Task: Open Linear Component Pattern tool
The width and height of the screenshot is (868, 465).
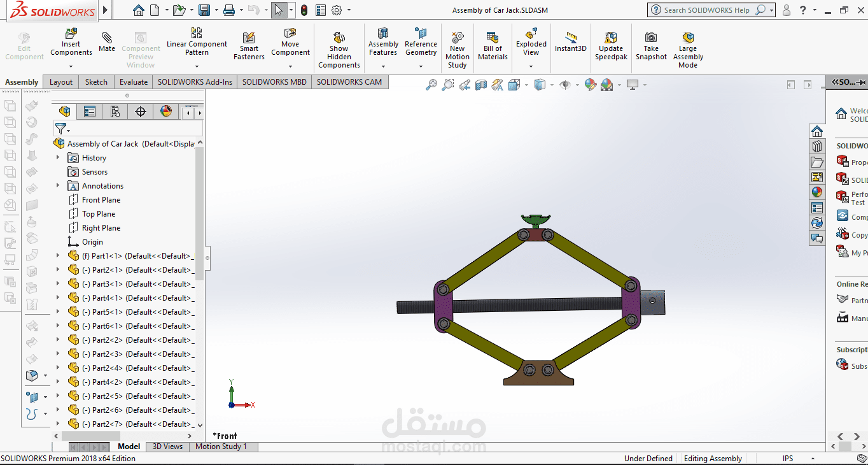Action: [197, 42]
